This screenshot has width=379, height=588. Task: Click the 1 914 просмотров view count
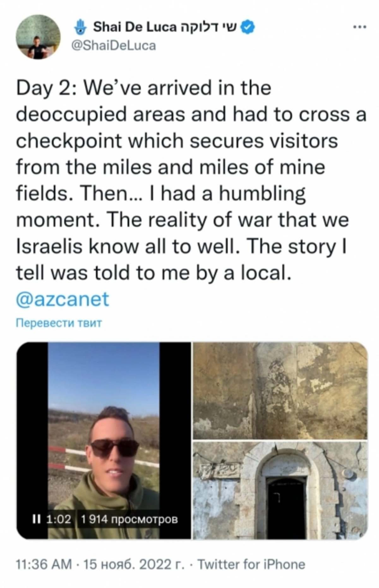click(x=129, y=519)
